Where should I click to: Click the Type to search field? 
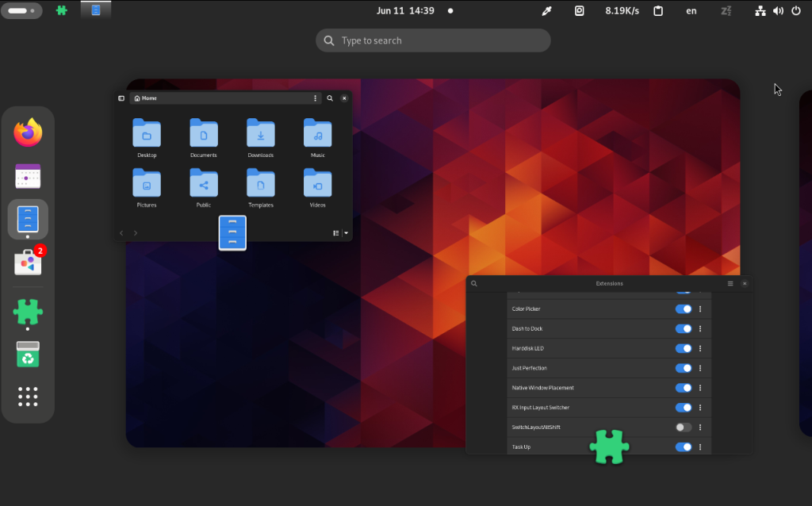(x=433, y=40)
